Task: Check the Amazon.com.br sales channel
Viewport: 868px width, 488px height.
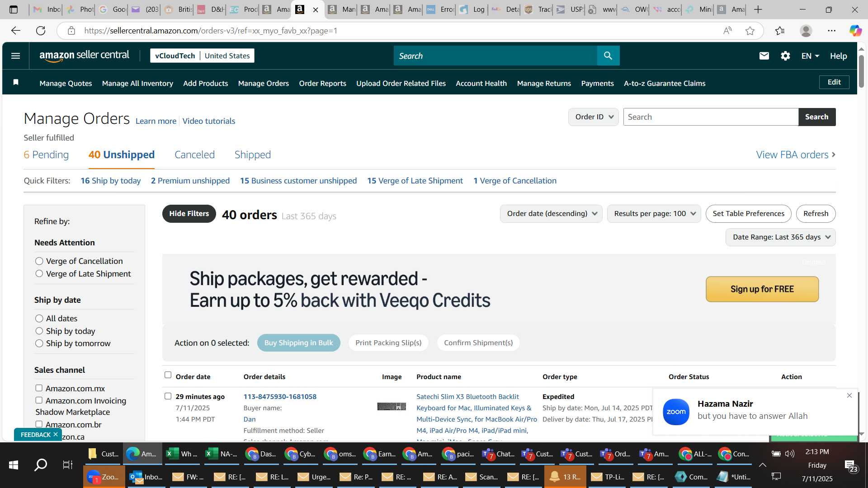Action: 39,424
